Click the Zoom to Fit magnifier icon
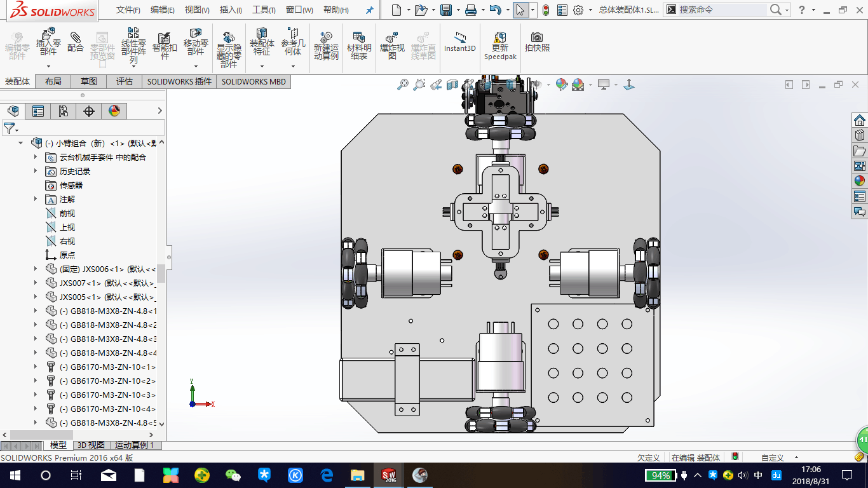Viewport: 868px width, 488px height. pos(402,85)
